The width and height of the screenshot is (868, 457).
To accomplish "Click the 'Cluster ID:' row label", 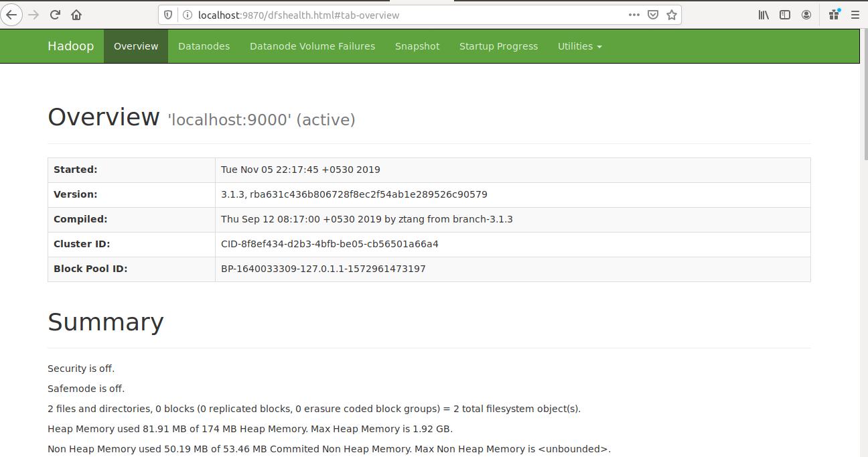I will tap(82, 244).
